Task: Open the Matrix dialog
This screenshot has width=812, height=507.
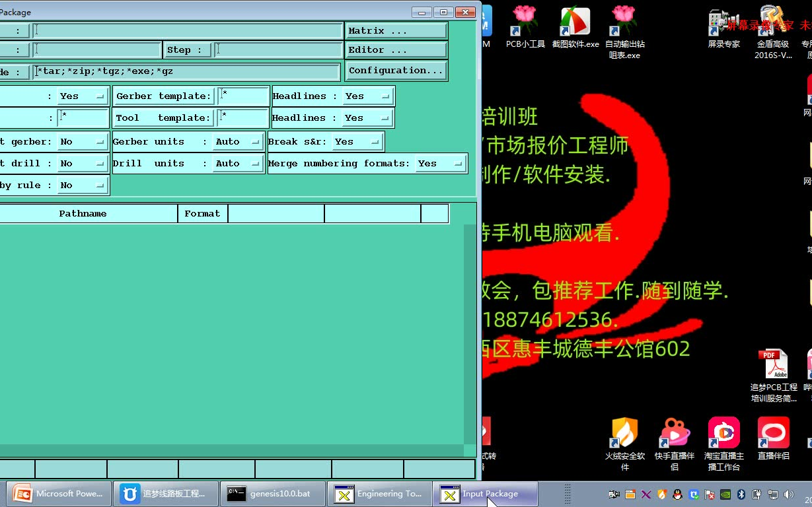Action: 396,30
